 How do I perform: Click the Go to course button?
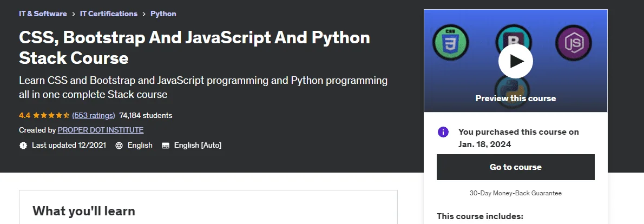[x=515, y=167]
